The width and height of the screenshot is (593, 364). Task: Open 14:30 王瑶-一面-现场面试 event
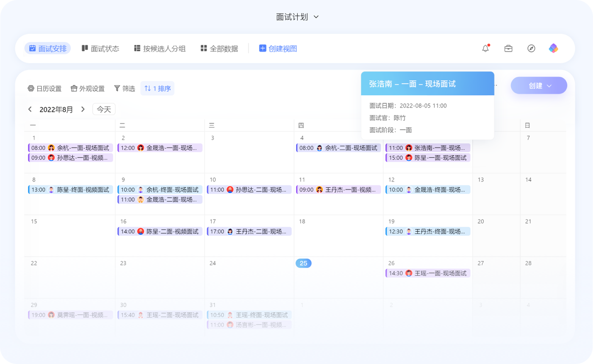[428, 273]
